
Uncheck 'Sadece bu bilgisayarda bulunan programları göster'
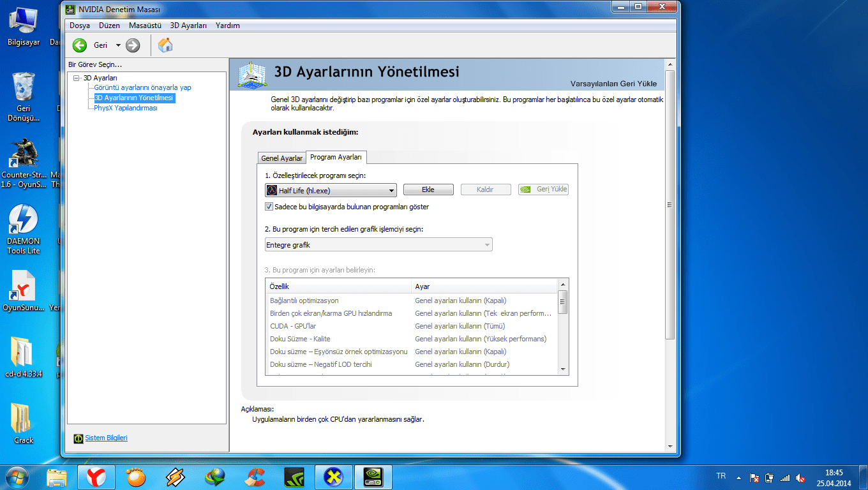coord(269,207)
